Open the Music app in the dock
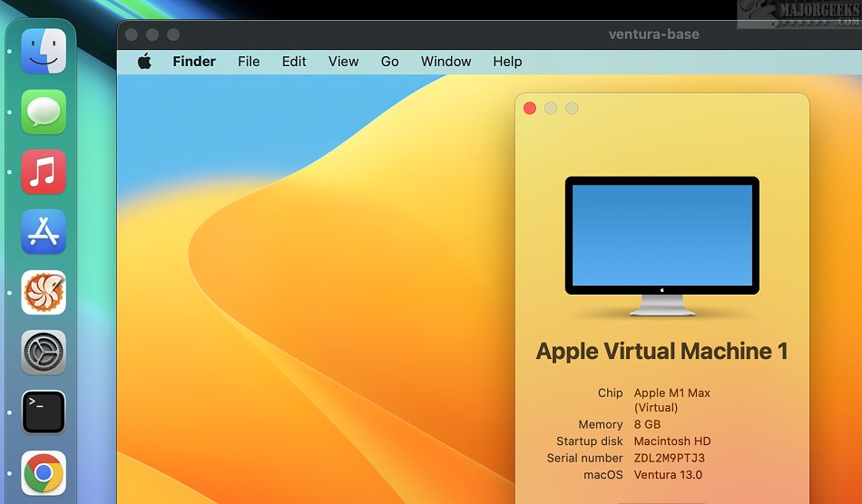The height and width of the screenshot is (504, 862). tap(44, 172)
